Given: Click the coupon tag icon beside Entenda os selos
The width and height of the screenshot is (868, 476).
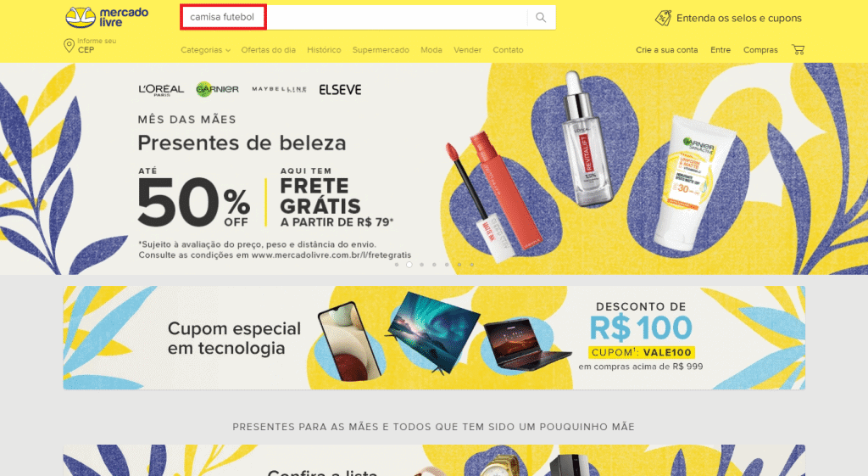Looking at the screenshot, I should pyautogui.click(x=663, y=19).
